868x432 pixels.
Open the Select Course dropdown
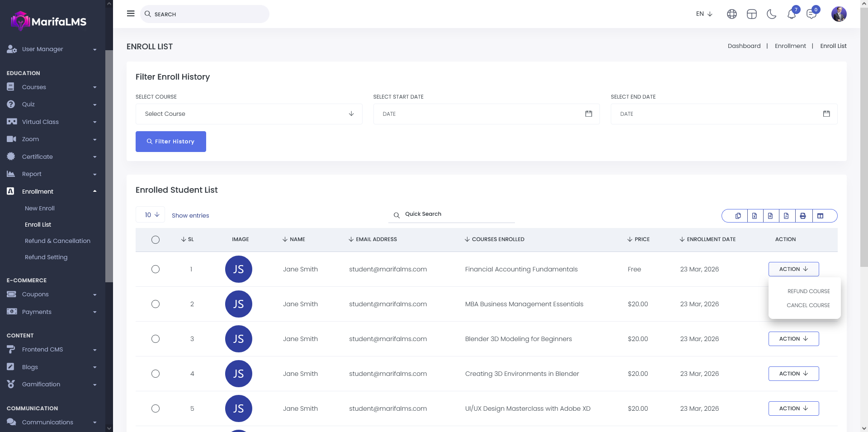pos(249,114)
